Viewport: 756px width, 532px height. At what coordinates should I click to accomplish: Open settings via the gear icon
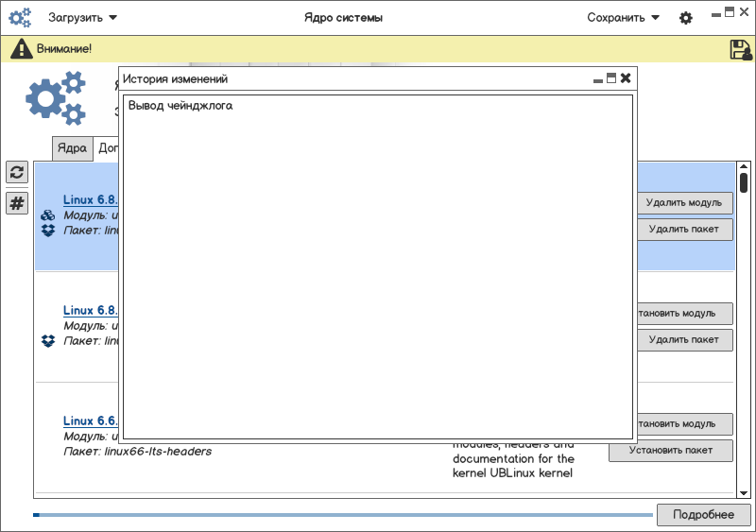(686, 18)
